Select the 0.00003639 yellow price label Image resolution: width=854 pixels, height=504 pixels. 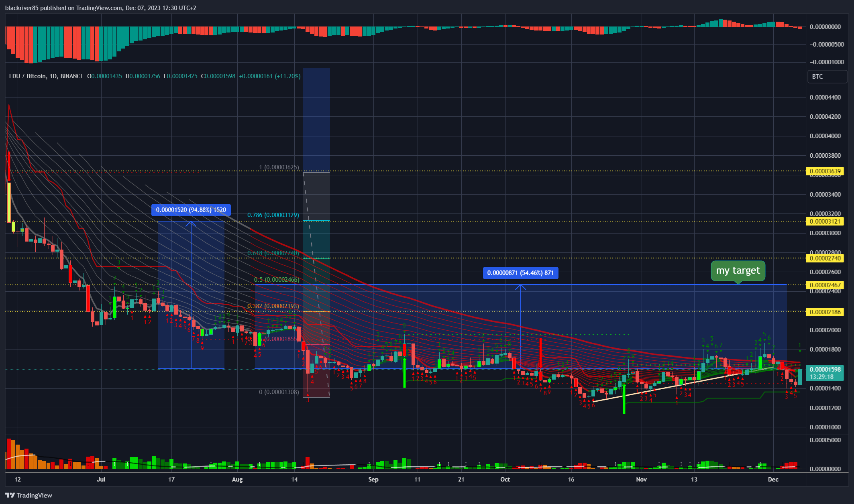point(825,171)
